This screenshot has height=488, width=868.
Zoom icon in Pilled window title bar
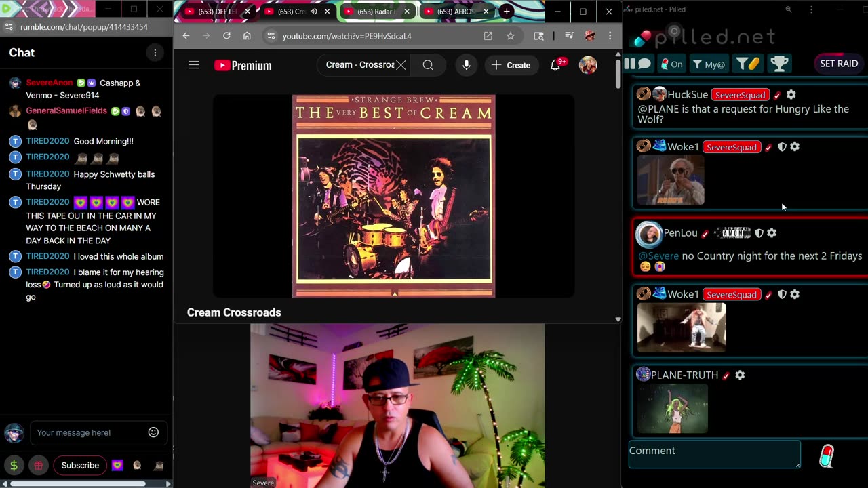click(x=788, y=9)
